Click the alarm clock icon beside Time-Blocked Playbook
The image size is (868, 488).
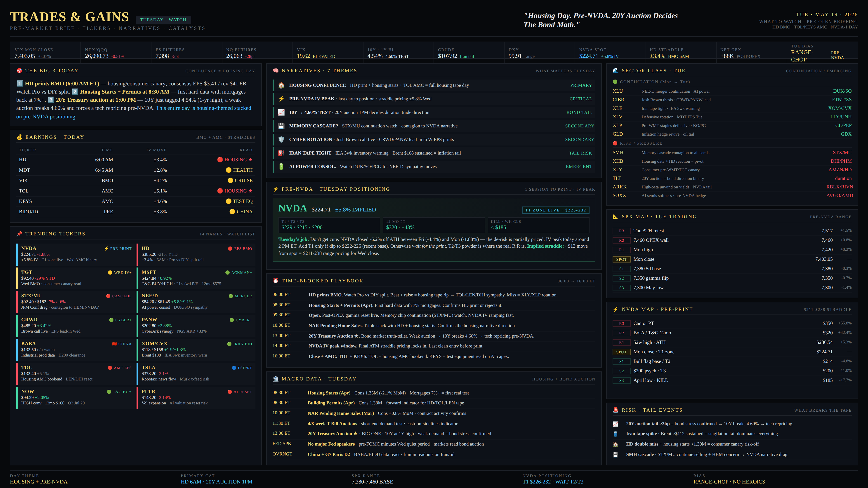(276, 281)
